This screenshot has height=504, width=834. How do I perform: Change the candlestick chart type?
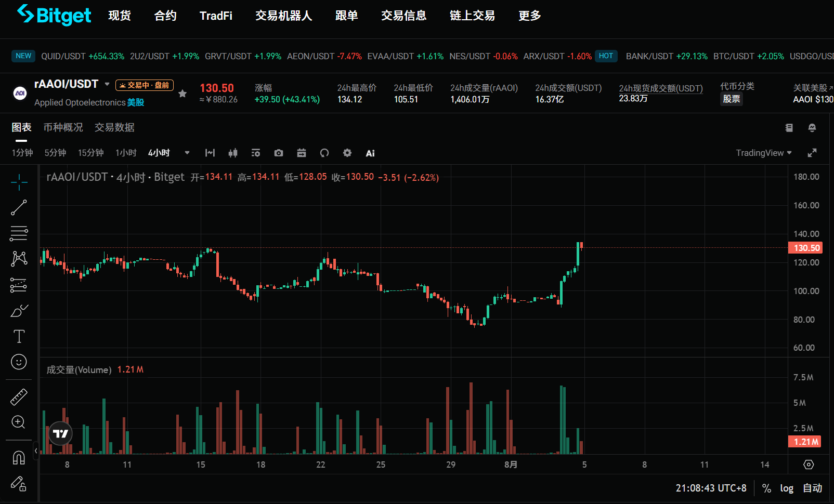(233, 153)
